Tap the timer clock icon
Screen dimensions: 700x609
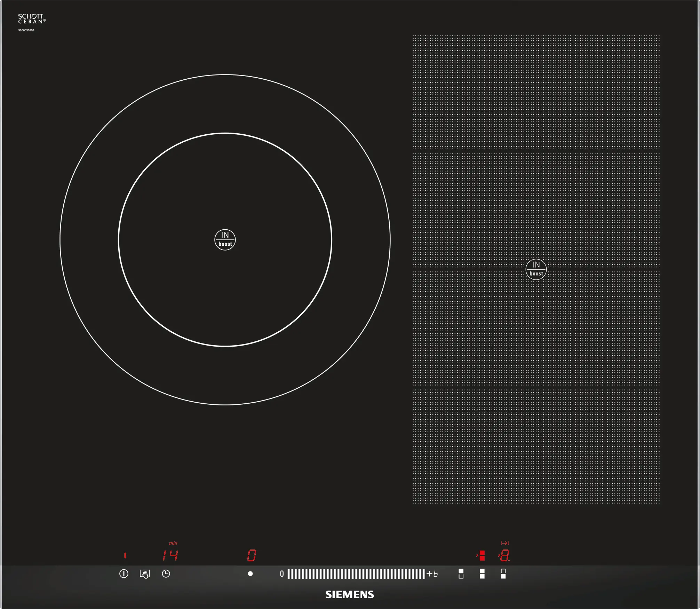pyautogui.click(x=166, y=574)
